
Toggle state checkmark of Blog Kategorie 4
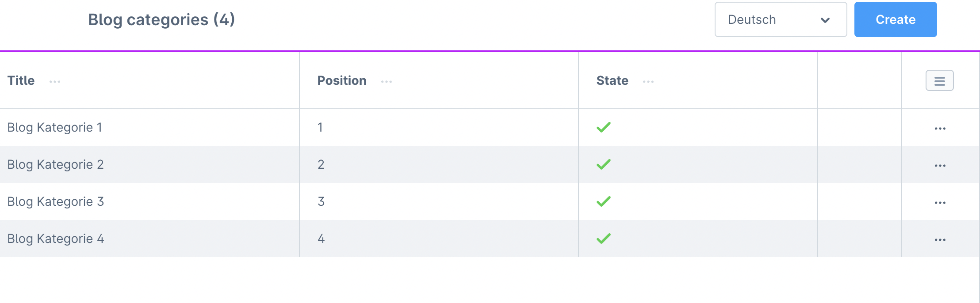(x=604, y=239)
